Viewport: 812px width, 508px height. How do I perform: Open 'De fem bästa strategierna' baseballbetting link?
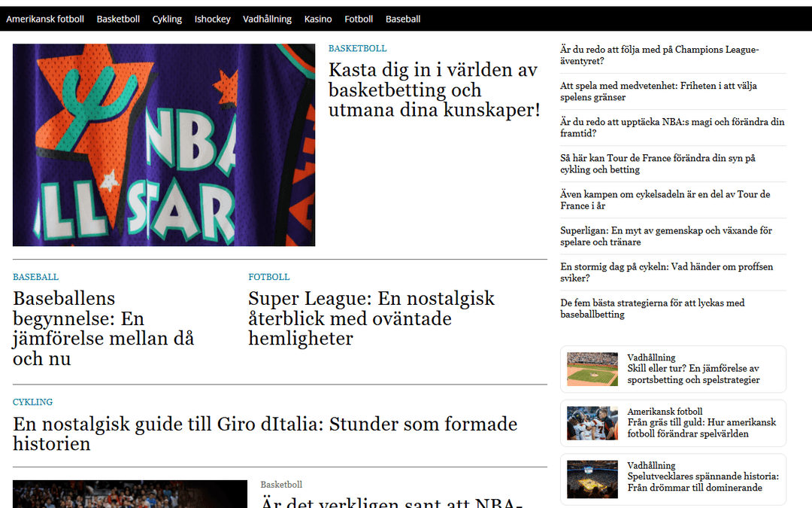coord(653,309)
